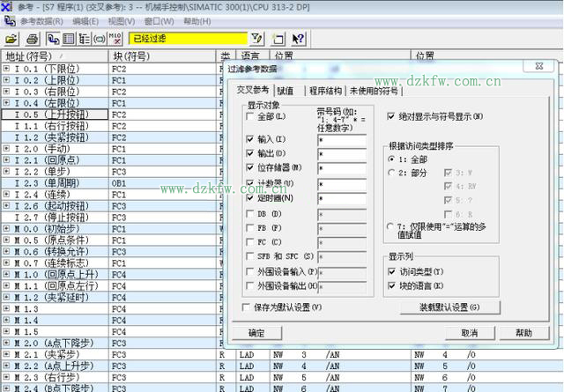Click the Open file toolbar icon
The width and height of the screenshot is (564, 392).
tap(11, 39)
